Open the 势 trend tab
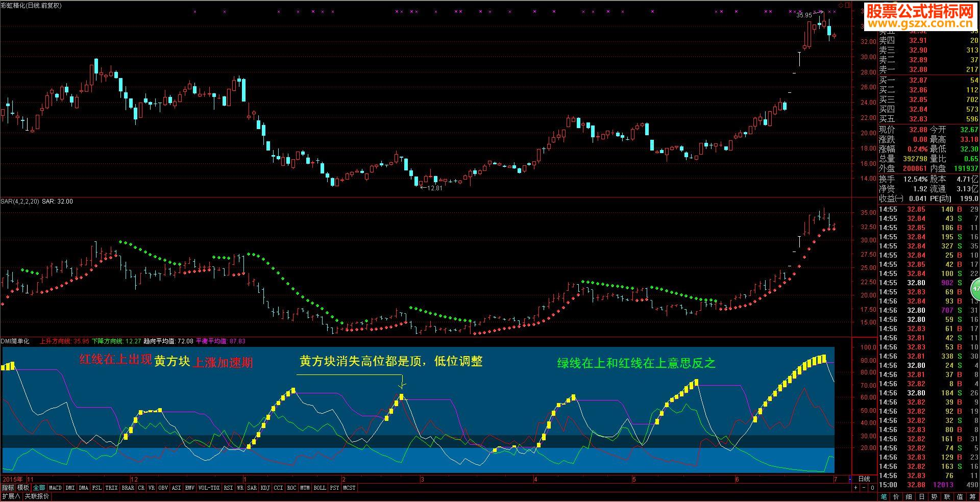The image size is (980, 502). [935, 497]
